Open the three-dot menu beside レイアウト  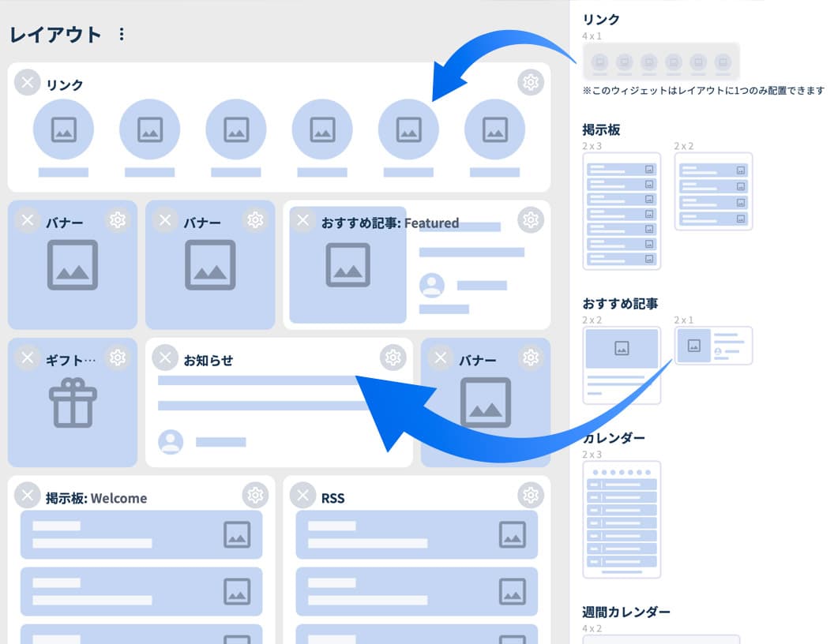[121, 35]
